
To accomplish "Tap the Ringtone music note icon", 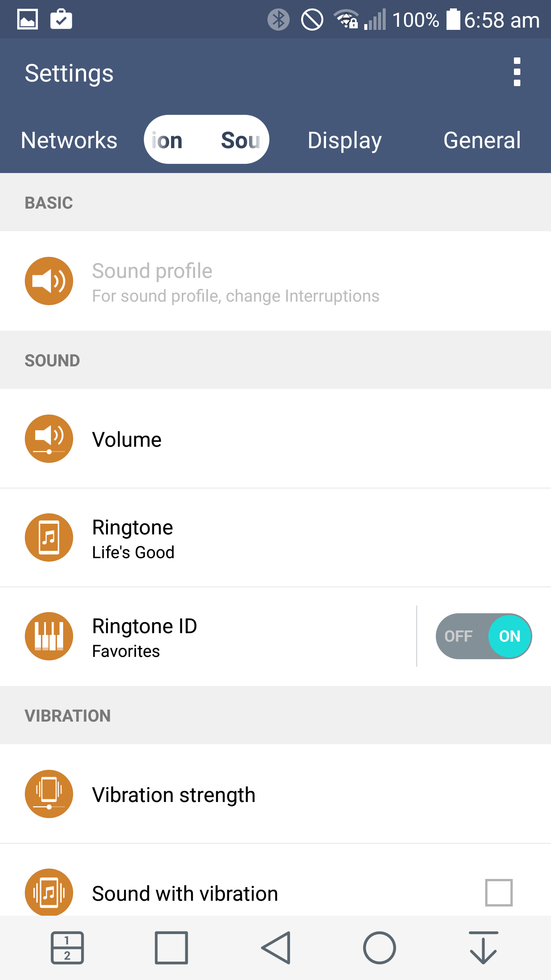I will pyautogui.click(x=49, y=537).
